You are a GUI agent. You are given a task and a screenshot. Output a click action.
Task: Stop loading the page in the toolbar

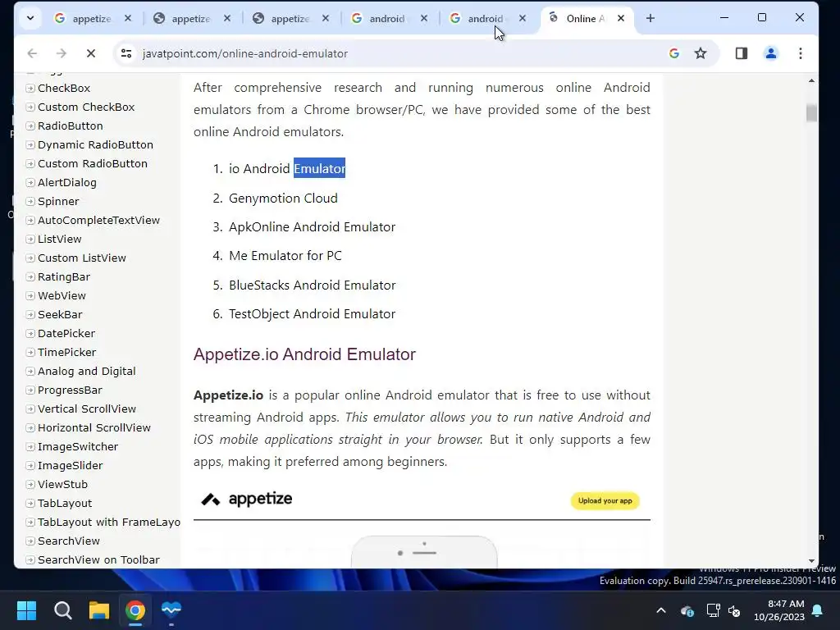pos(91,53)
